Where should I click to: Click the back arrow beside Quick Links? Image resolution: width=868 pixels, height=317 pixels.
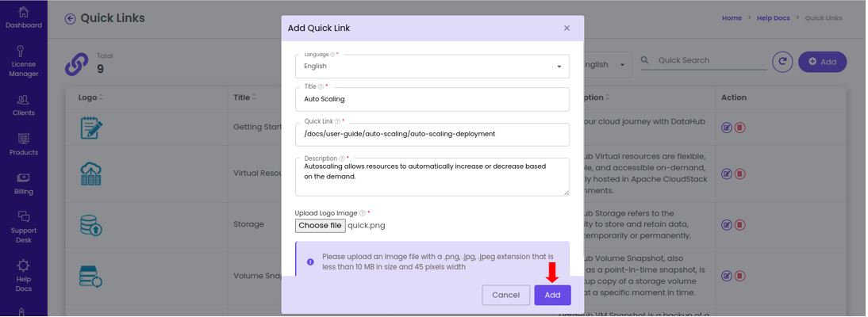pyautogui.click(x=71, y=19)
